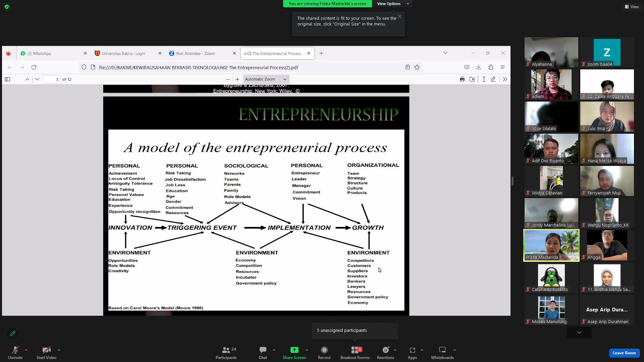
Task: Open Breakout Rooms
Action: [355, 353]
